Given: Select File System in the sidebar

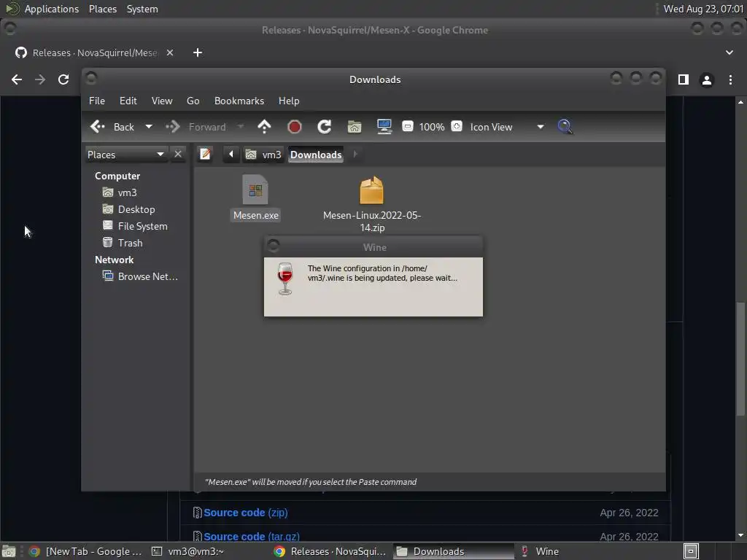Looking at the screenshot, I should coord(135,226).
